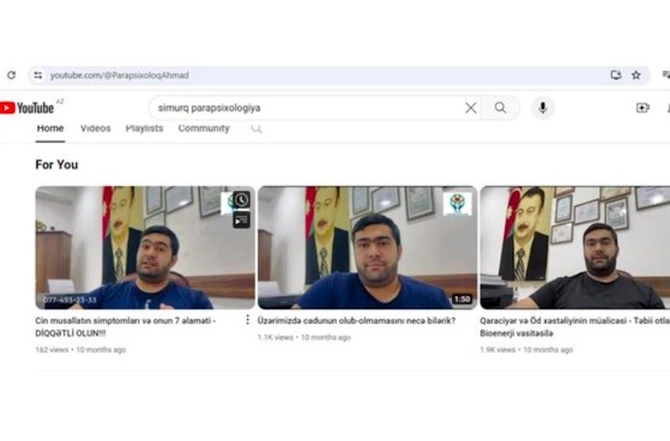This screenshot has width=670, height=441.
Task: Add first video to queue
Action: click(241, 220)
